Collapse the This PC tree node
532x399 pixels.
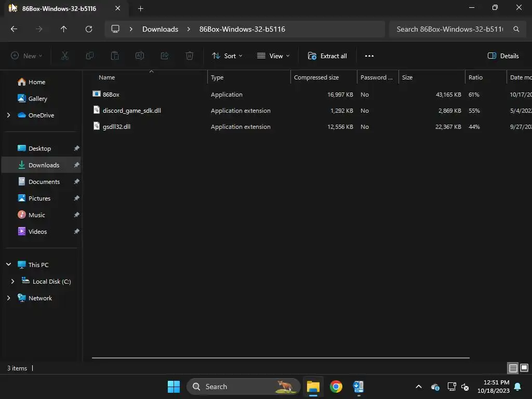tap(8, 264)
